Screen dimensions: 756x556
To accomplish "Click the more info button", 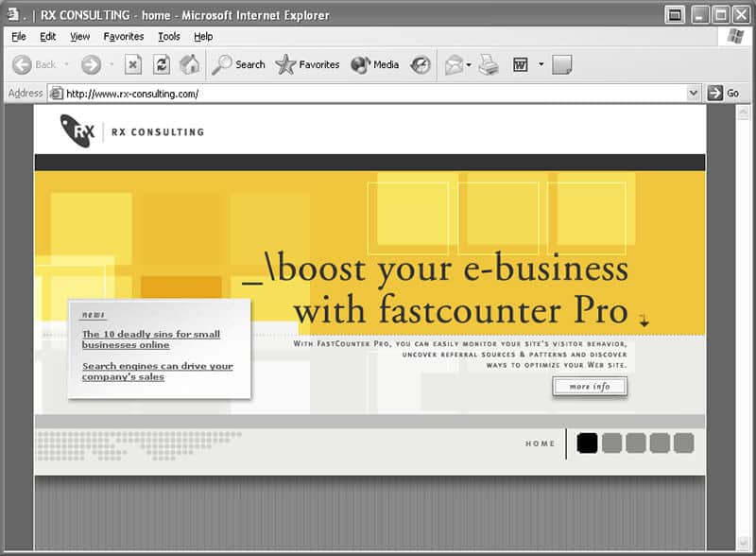I will pyautogui.click(x=590, y=387).
